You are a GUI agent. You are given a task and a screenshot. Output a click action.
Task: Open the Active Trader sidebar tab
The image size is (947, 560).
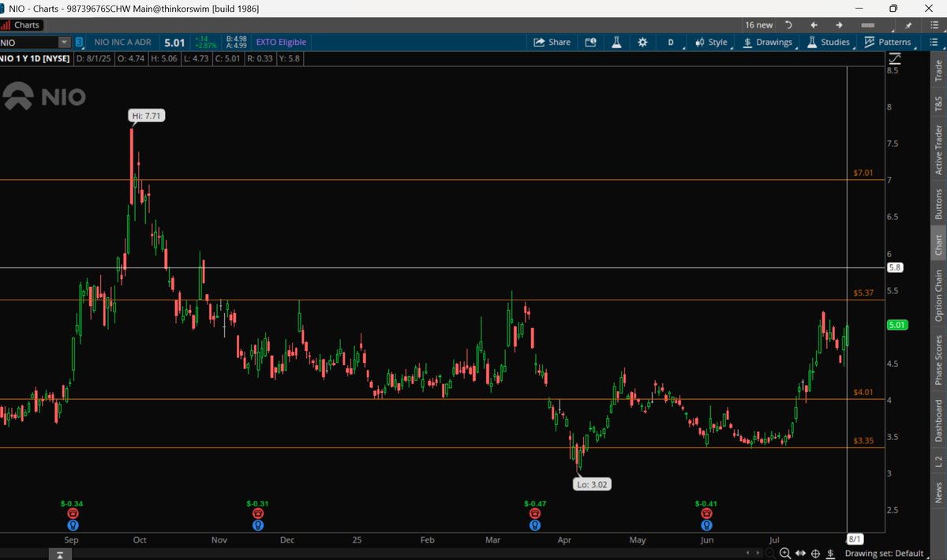[x=938, y=149]
